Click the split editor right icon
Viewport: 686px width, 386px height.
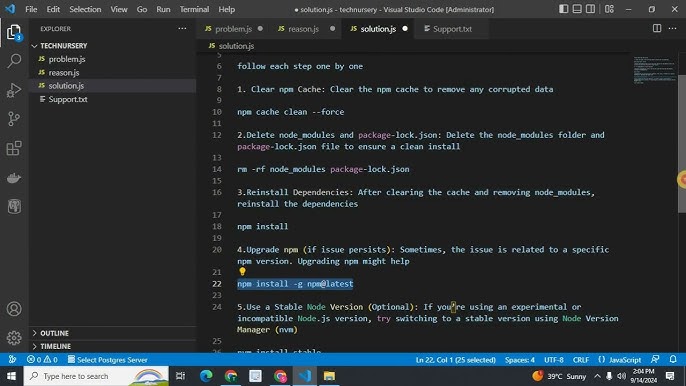tap(657, 28)
